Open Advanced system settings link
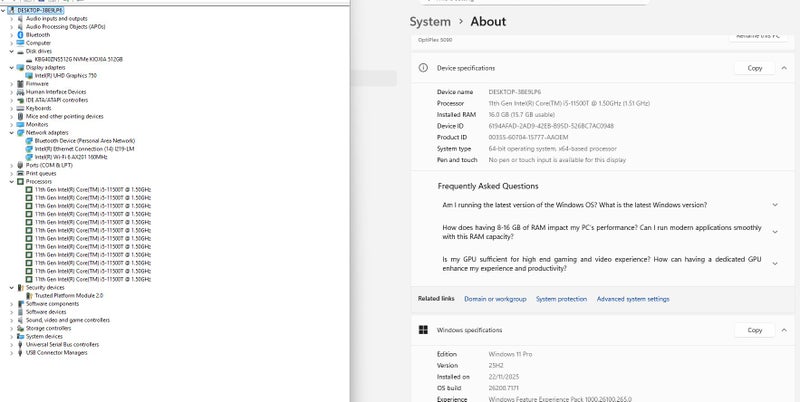 click(633, 299)
